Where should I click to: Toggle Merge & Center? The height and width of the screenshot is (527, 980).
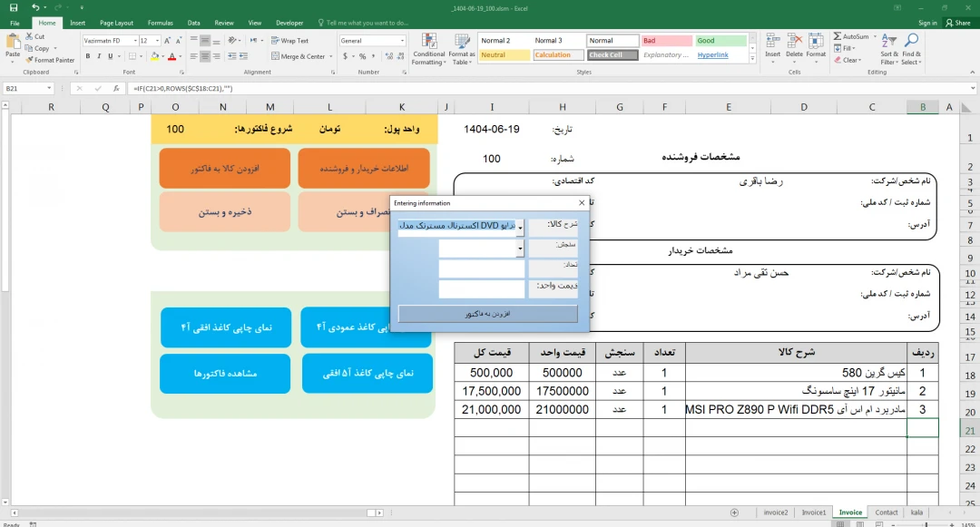pyautogui.click(x=299, y=56)
